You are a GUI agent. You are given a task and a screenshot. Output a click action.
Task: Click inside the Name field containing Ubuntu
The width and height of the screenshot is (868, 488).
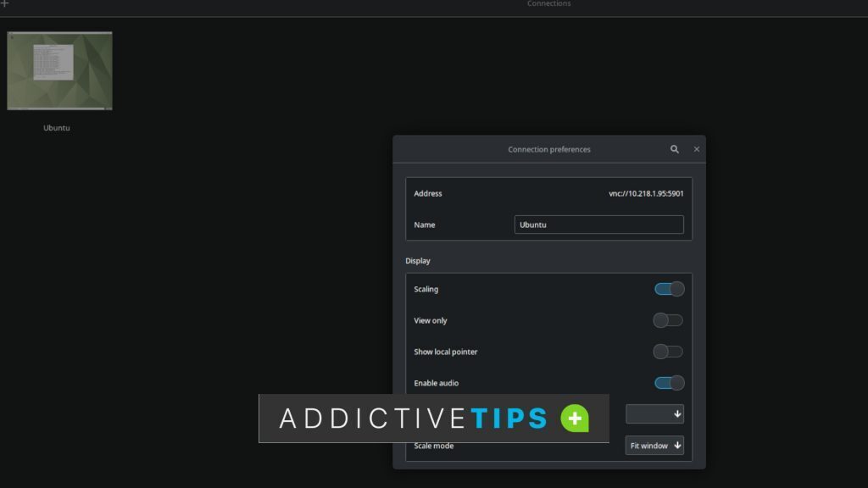tap(598, 225)
